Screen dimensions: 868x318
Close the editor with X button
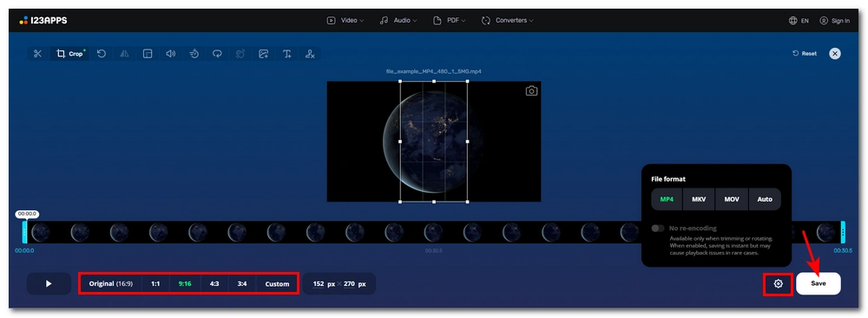[835, 54]
